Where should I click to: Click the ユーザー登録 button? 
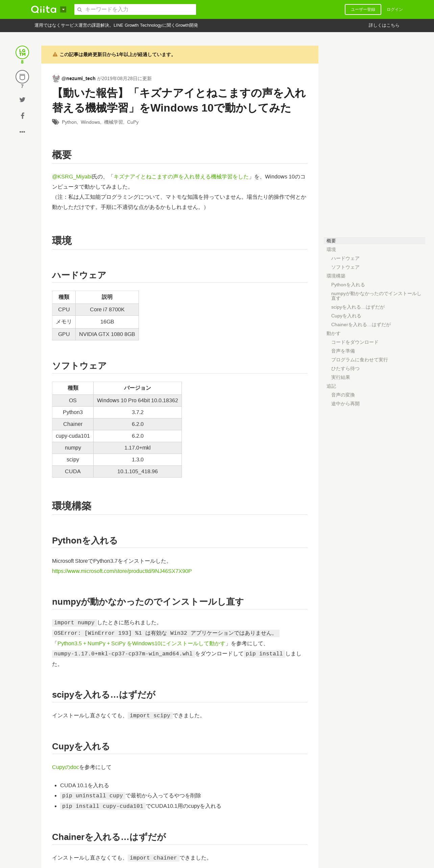tap(363, 9)
